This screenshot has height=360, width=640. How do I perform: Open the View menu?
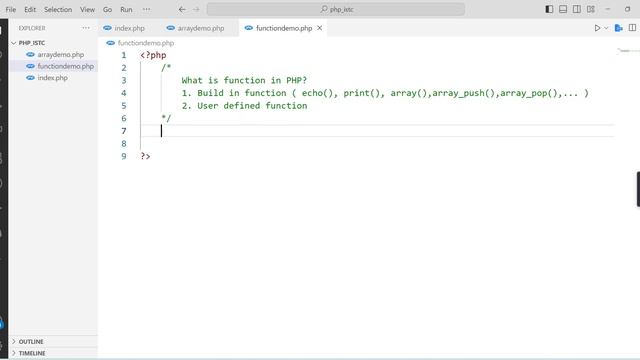pyautogui.click(x=87, y=9)
